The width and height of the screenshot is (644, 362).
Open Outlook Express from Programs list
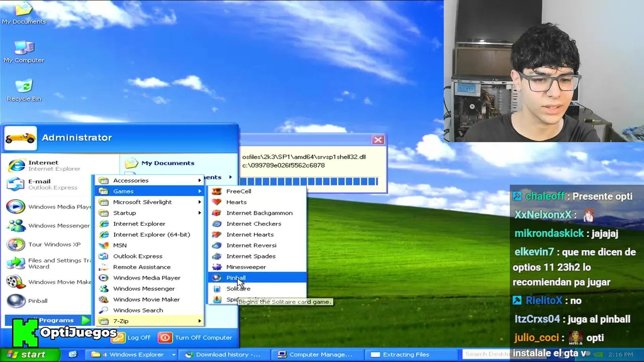point(150,256)
